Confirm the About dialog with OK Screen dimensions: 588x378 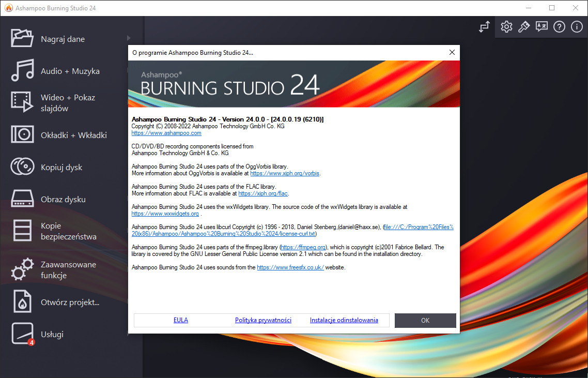(x=425, y=321)
